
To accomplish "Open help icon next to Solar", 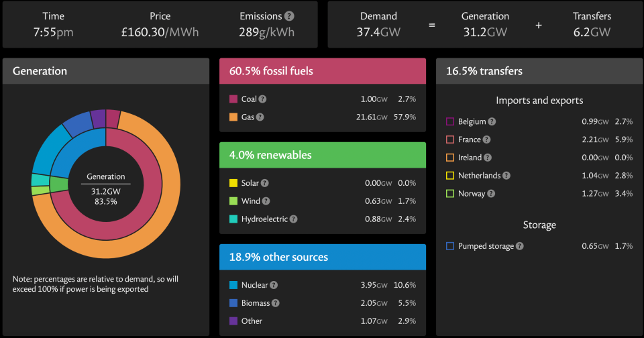I will [x=264, y=183].
